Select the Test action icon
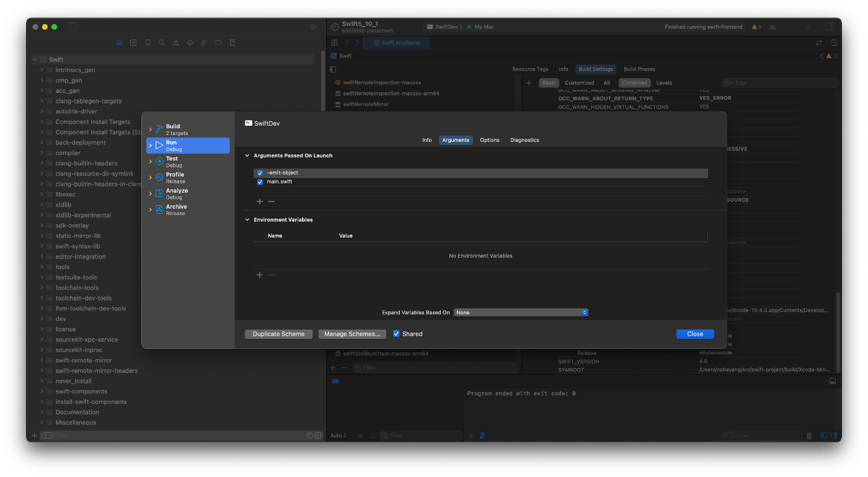Viewport: 868px width, 477px height. point(159,162)
